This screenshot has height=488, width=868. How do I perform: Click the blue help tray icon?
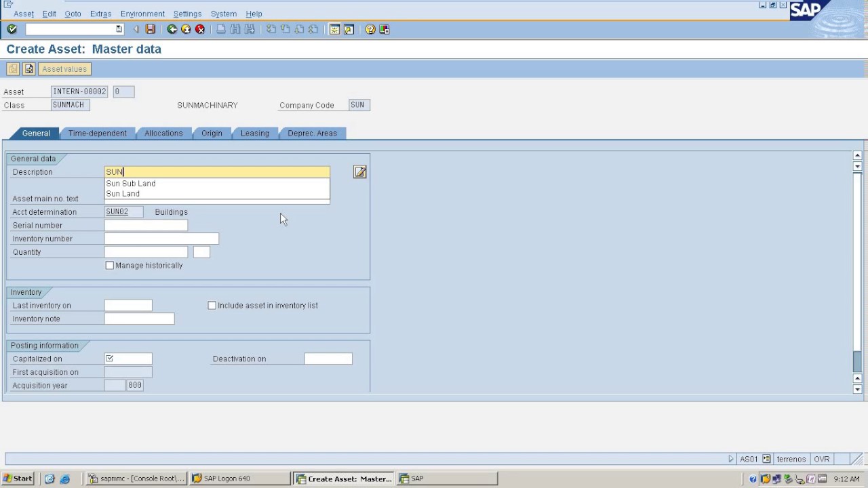(753, 479)
